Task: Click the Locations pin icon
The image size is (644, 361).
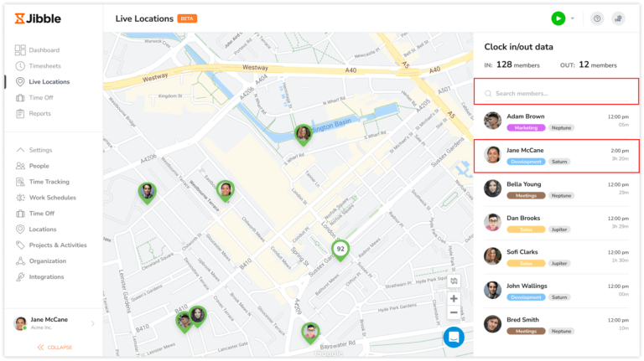Action: click(20, 229)
